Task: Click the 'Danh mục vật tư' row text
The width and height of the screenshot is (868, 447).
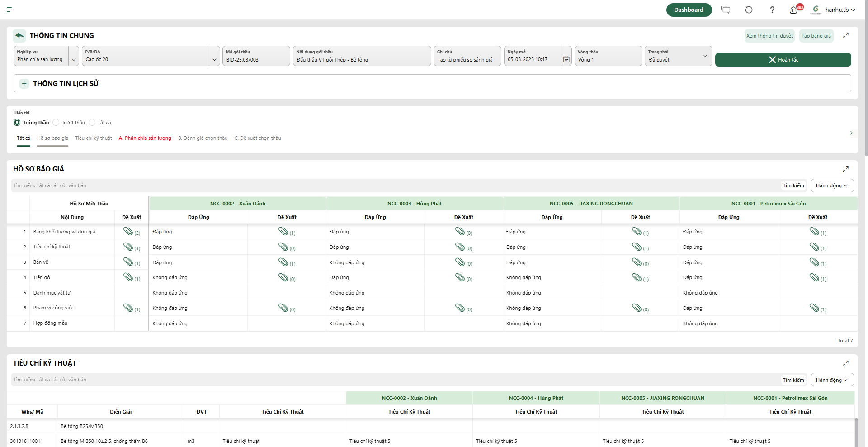Action: tap(52, 293)
